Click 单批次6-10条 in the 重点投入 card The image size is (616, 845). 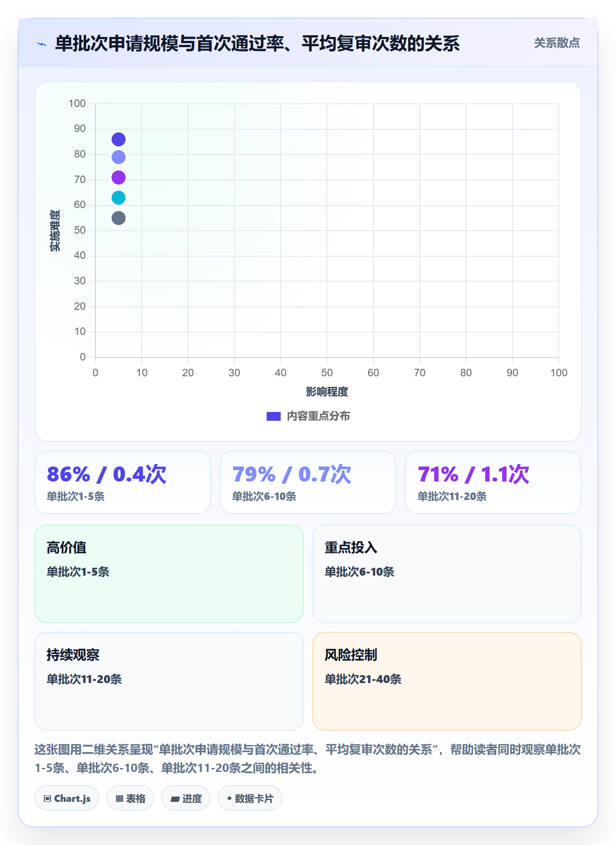[359, 572]
